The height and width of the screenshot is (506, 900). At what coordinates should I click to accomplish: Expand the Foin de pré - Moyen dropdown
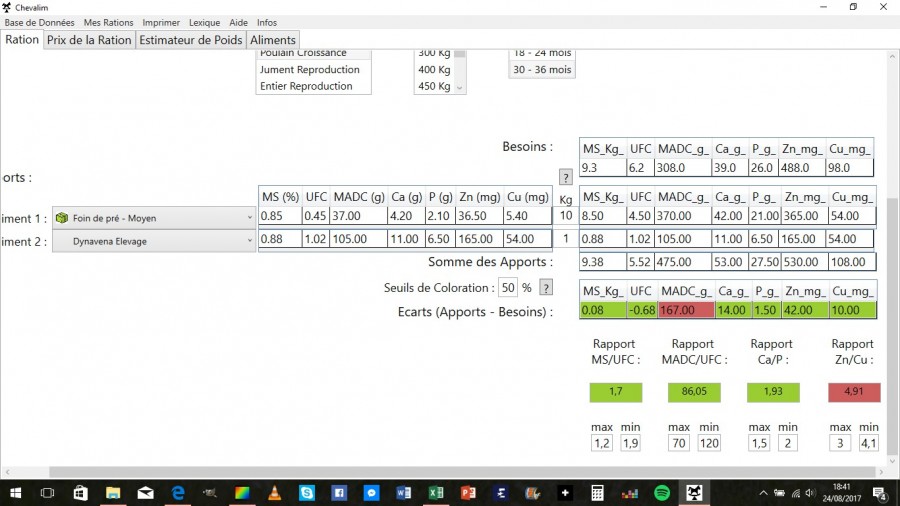(x=249, y=217)
